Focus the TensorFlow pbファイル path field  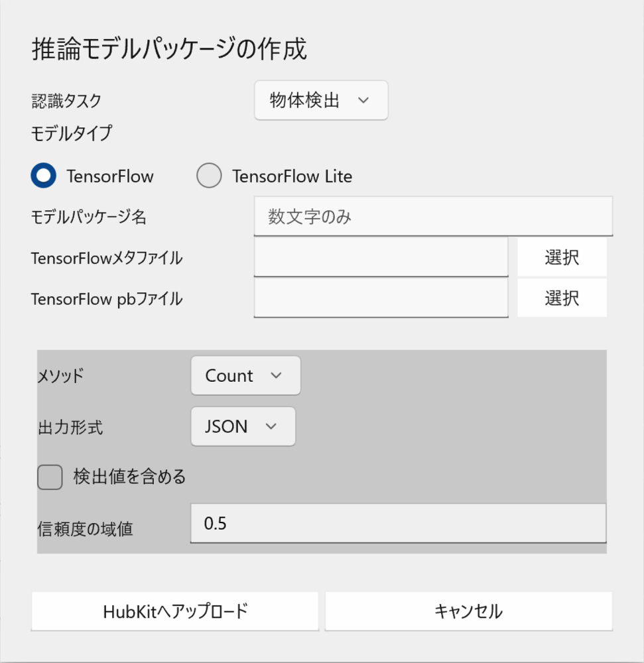[381, 298]
